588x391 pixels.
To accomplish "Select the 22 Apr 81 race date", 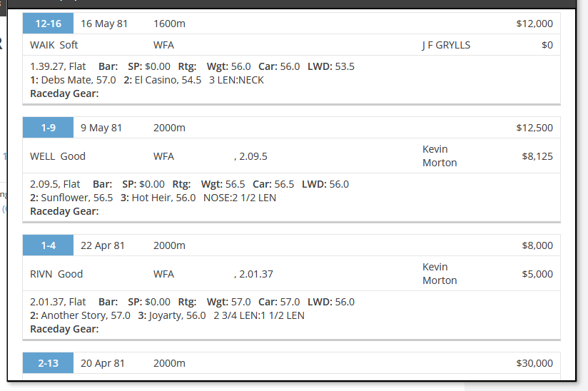I will (x=102, y=245).
